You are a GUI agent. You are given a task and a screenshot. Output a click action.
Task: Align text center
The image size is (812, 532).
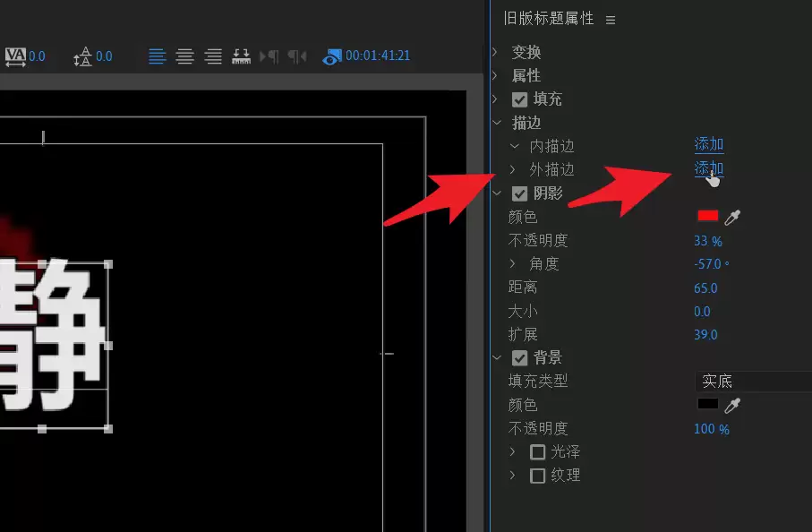pos(185,56)
